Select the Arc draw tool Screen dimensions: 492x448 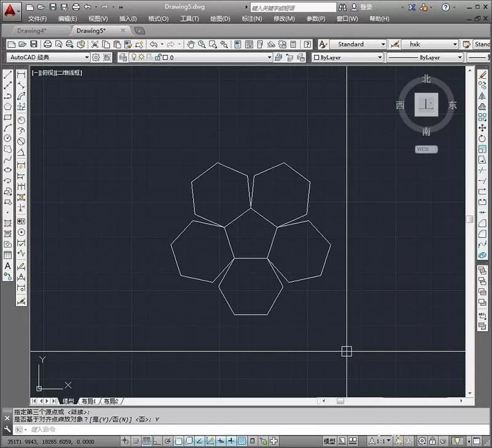tap(7, 128)
